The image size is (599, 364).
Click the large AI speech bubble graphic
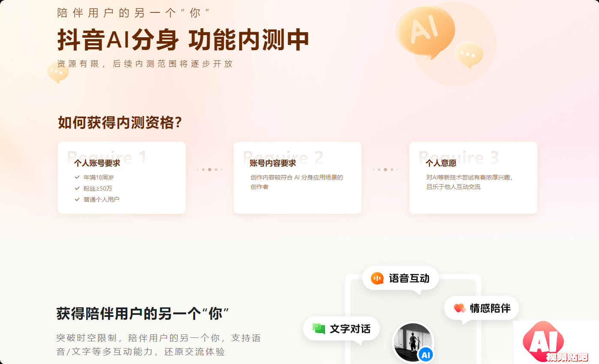[424, 31]
